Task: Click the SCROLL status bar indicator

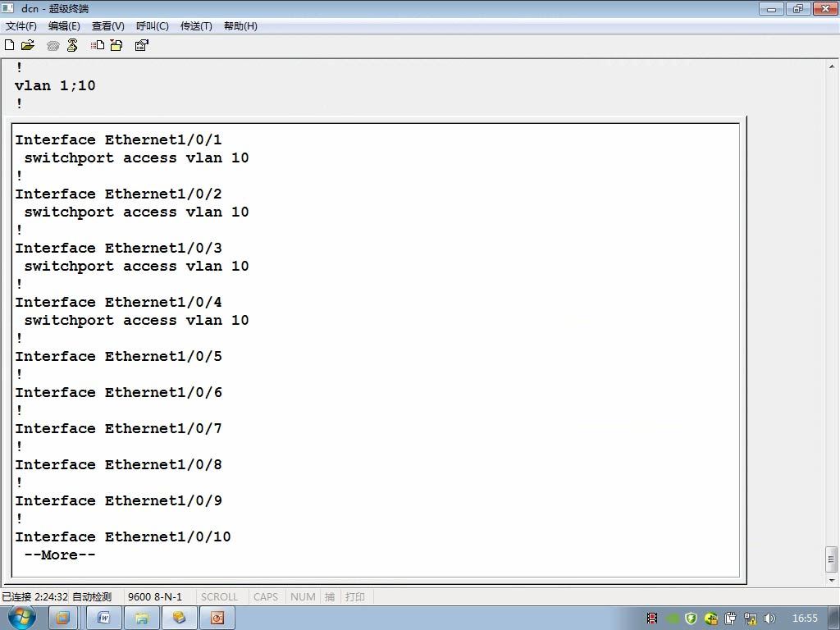Action: coord(219,596)
